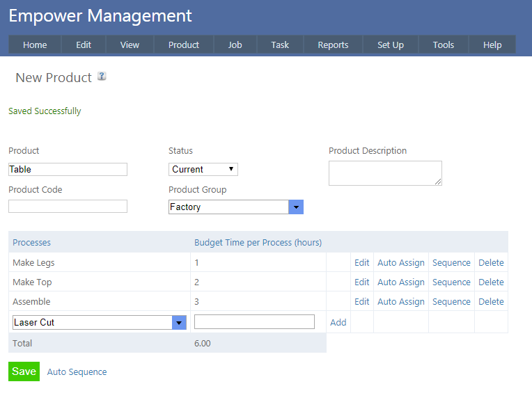Click the new process budget time field
Image resolution: width=532 pixels, height=400 pixels.
coord(254,321)
